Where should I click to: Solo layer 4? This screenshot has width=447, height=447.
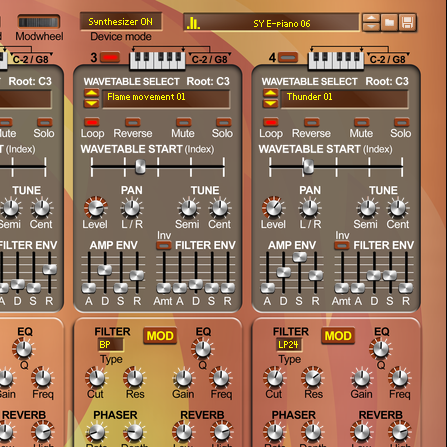(x=402, y=122)
